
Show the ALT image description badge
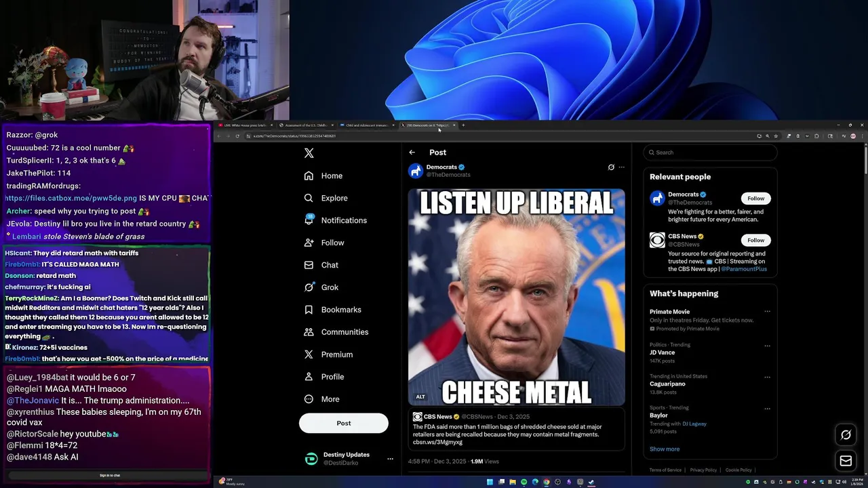420,396
